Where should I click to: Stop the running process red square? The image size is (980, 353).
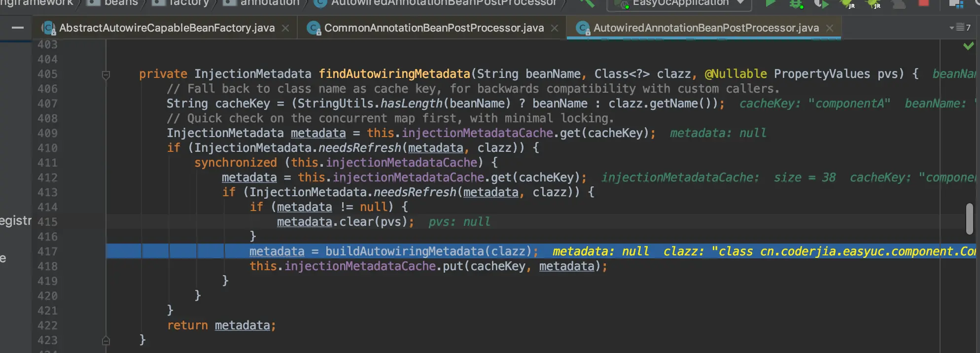click(924, 3)
